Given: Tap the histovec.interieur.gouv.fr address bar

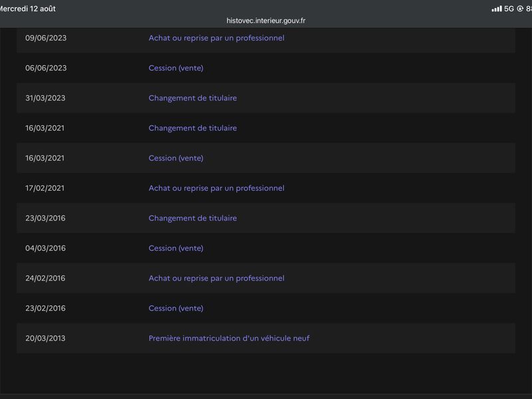Looking at the screenshot, I should [x=265, y=21].
